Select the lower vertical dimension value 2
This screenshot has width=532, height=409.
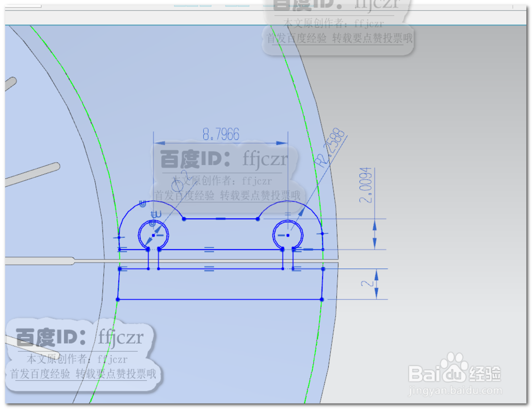pos(367,283)
